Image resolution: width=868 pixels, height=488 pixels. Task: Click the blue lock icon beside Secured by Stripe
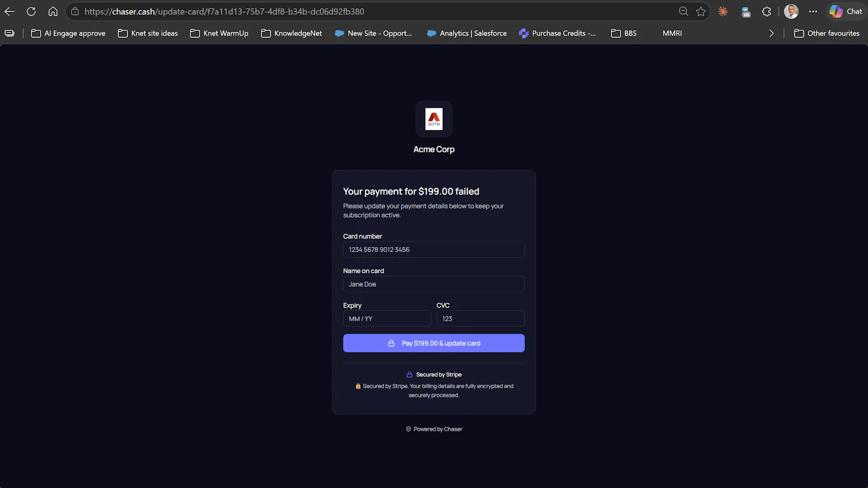pos(410,375)
